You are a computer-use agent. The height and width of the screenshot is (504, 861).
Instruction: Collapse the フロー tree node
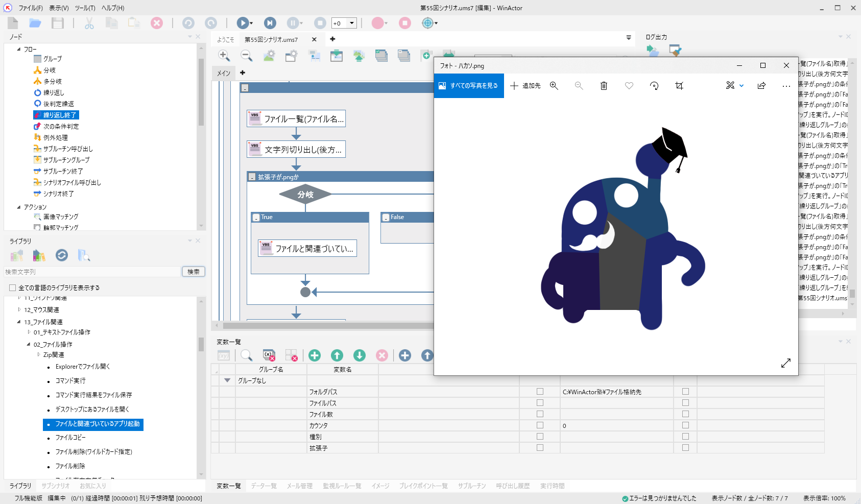tap(19, 50)
